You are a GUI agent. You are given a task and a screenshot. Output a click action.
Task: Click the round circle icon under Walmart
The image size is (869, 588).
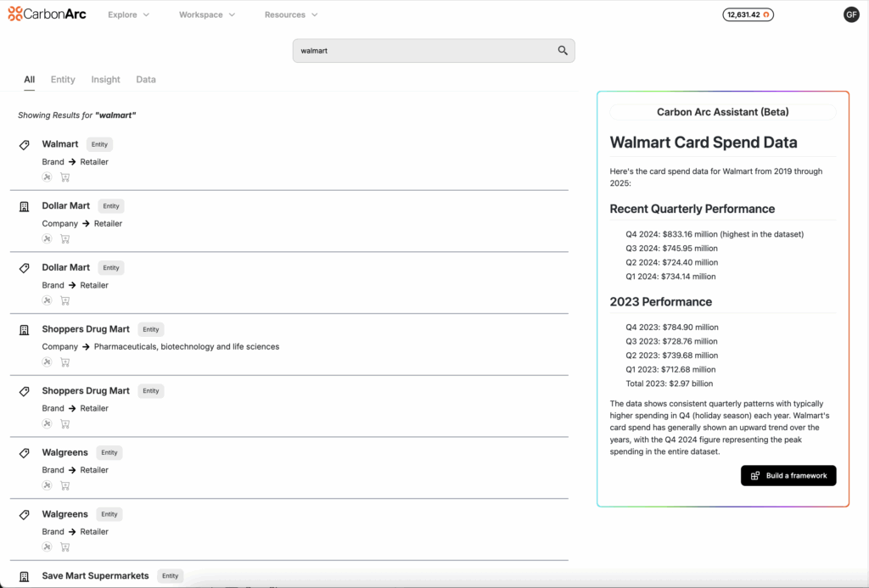click(48, 176)
